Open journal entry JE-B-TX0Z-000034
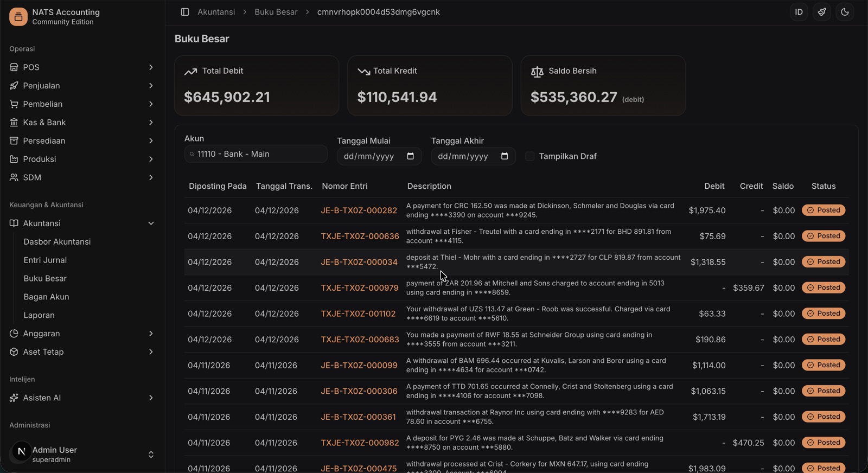868x473 pixels. [359, 262]
